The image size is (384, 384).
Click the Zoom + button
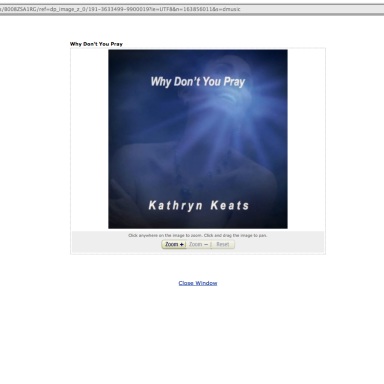[174, 244]
